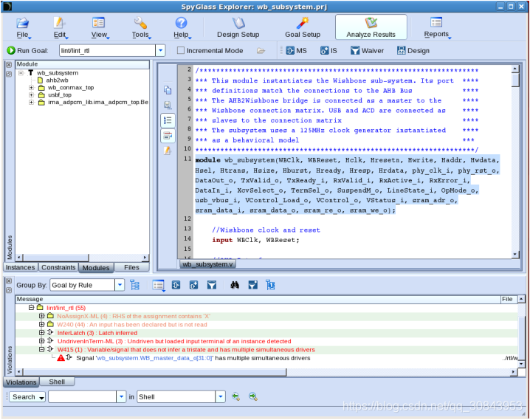Expand the wb_conmax_top module node
Screen dimensions: 530x420
pyautogui.click(x=31, y=88)
